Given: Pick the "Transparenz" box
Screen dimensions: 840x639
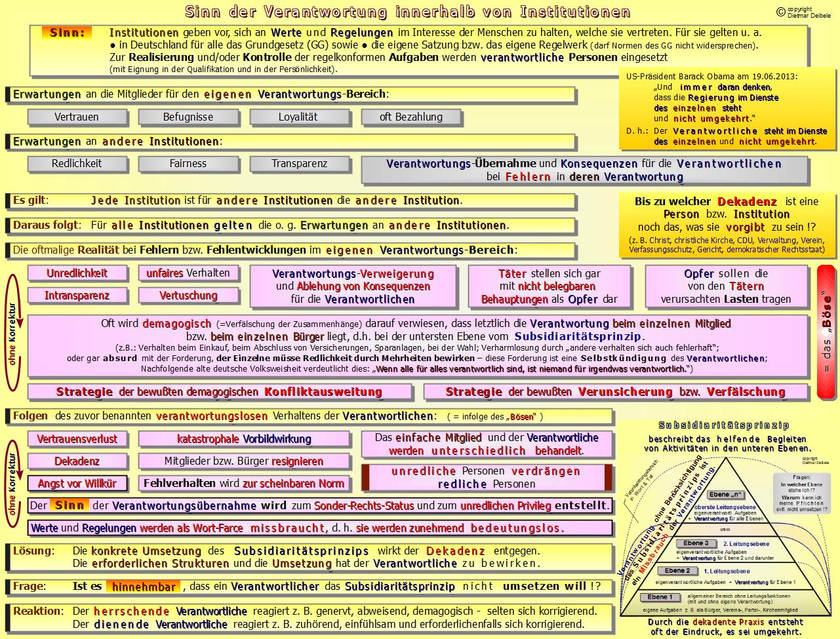Looking at the screenshot, I should (298, 163).
